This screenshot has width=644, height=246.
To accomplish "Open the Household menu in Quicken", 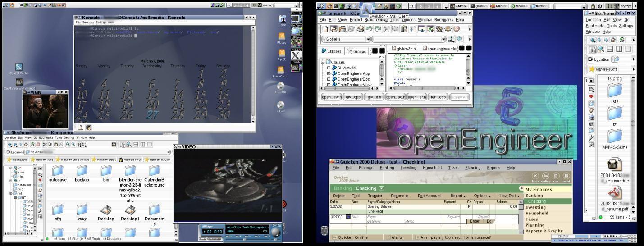I will [432, 168].
